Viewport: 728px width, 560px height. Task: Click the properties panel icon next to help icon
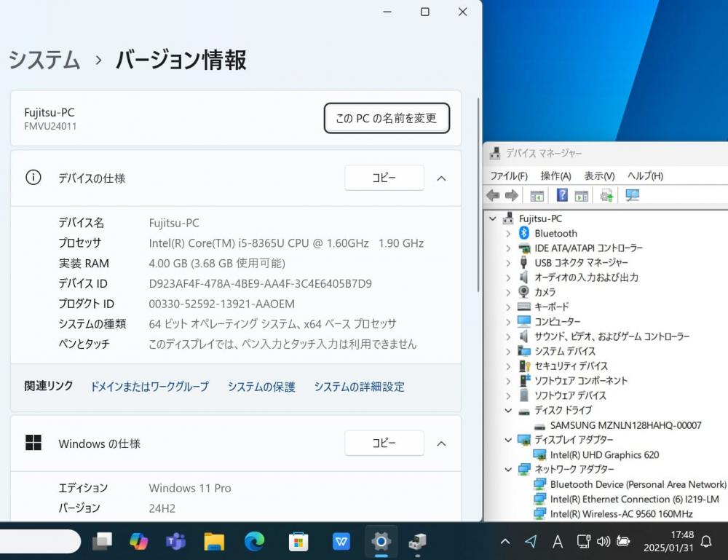pyautogui.click(x=581, y=196)
